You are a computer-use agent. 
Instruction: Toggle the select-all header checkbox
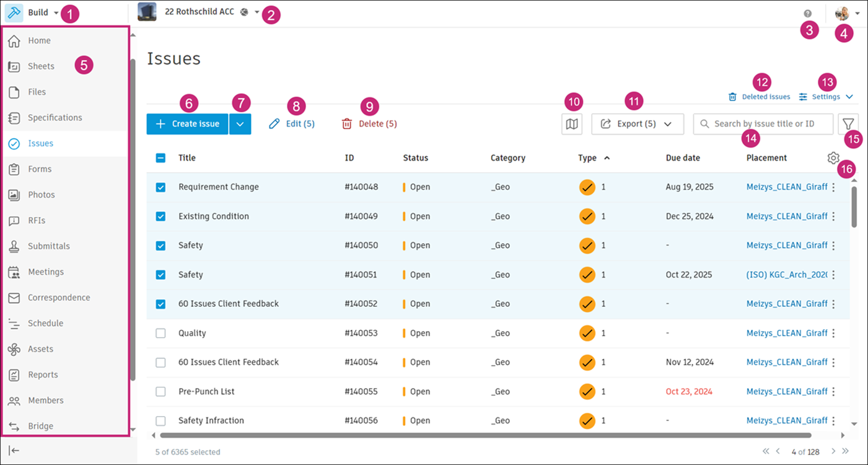pos(160,158)
